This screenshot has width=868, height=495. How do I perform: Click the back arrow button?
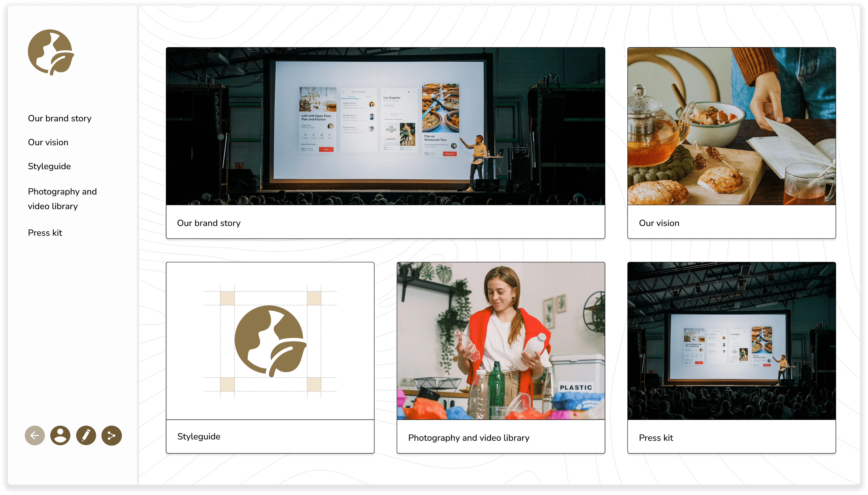pos(35,435)
